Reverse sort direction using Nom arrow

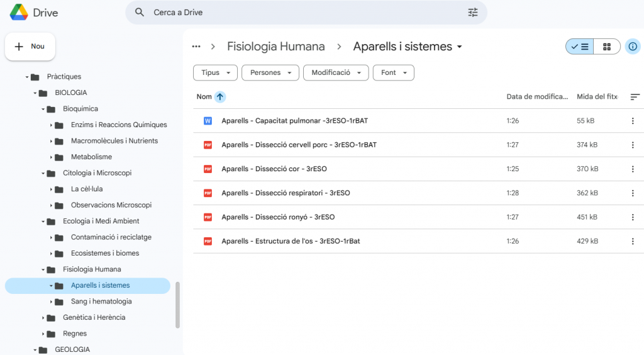(x=219, y=97)
